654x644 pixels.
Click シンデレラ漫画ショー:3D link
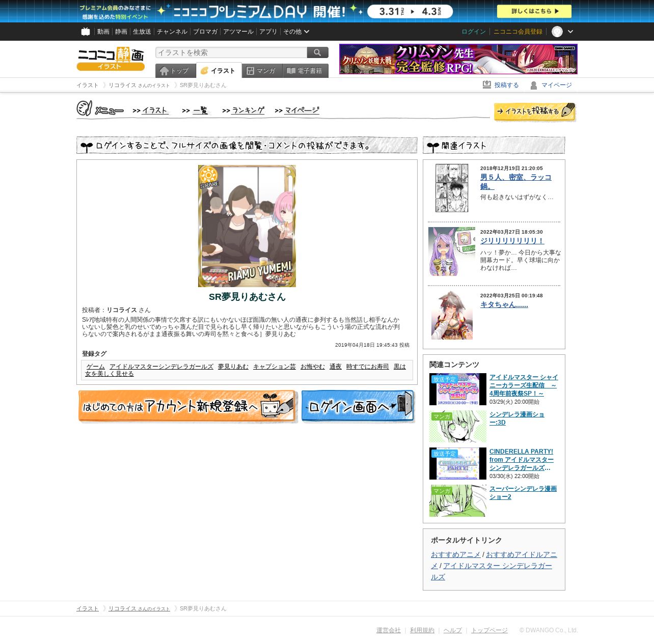click(517, 418)
